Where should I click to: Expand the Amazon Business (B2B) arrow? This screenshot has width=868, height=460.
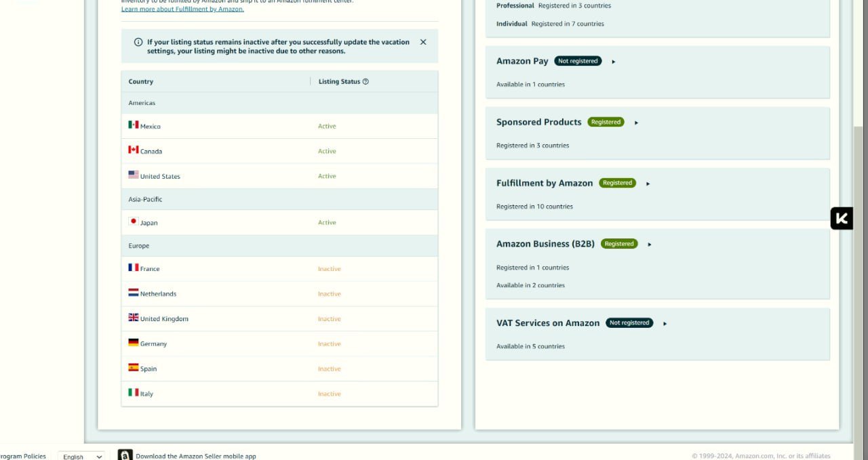(650, 245)
